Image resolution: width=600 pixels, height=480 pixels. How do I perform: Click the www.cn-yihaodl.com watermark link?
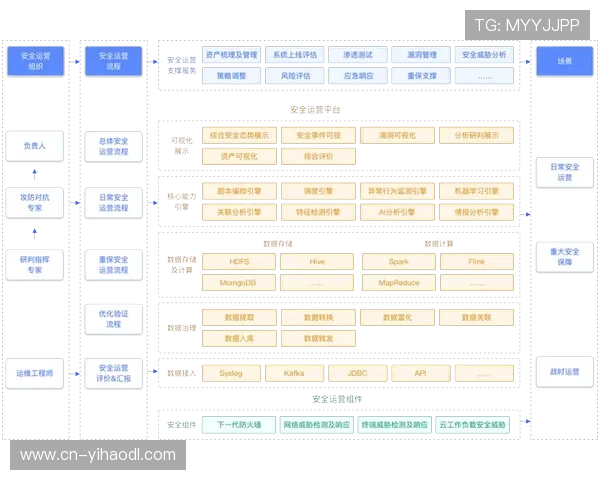point(98,455)
